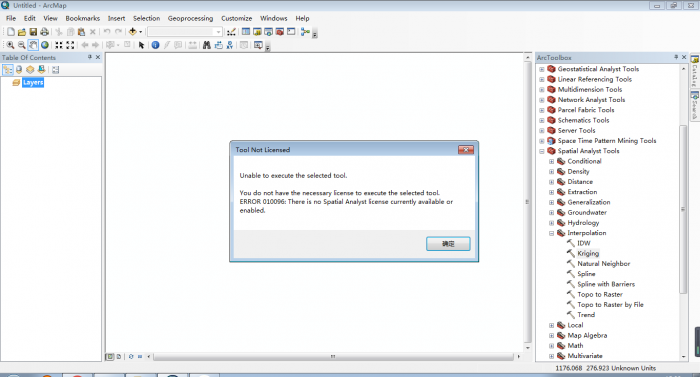700x377 pixels.
Task: Open the Search window toolbar icon
Action: (268, 32)
